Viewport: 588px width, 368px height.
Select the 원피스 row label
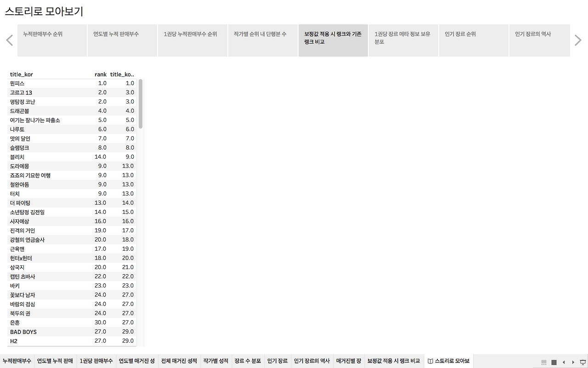(x=17, y=83)
